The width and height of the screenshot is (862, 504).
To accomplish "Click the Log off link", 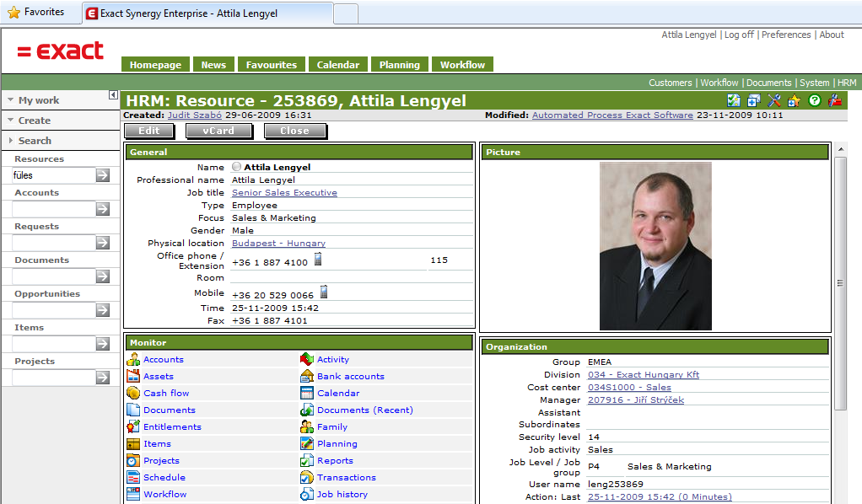I will 739,35.
